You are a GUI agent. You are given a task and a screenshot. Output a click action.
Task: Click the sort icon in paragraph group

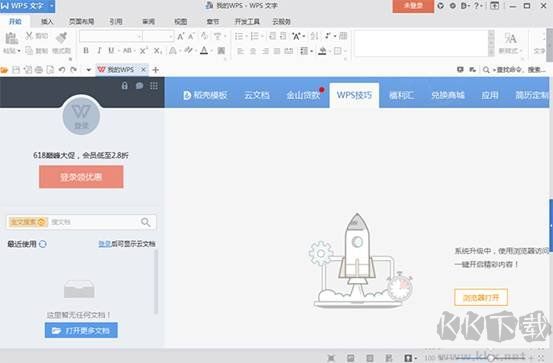click(315, 36)
